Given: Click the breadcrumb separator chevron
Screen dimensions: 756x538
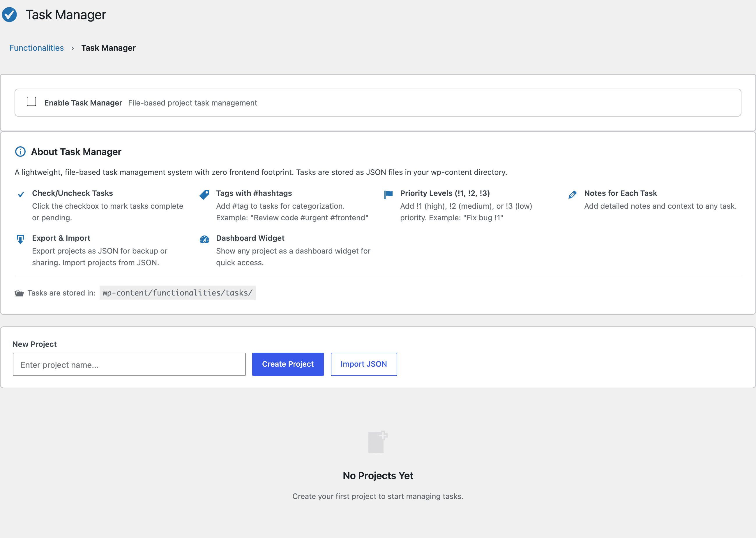Looking at the screenshot, I should [73, 48].
